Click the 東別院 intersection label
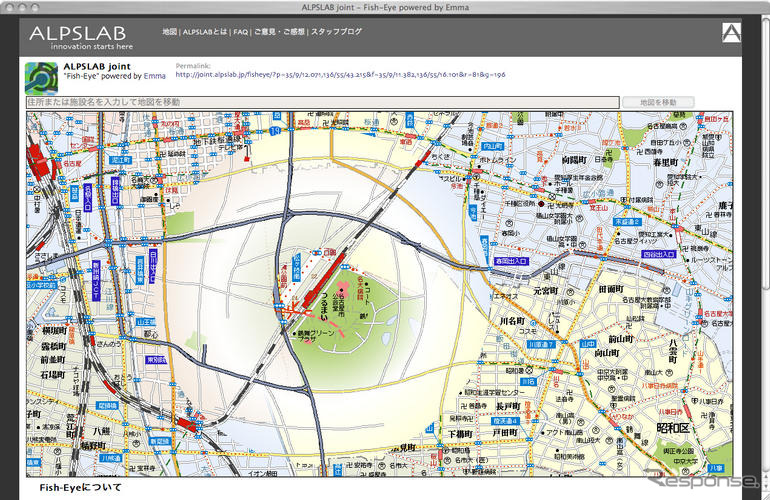770x500 pixels. click(156, 360)
